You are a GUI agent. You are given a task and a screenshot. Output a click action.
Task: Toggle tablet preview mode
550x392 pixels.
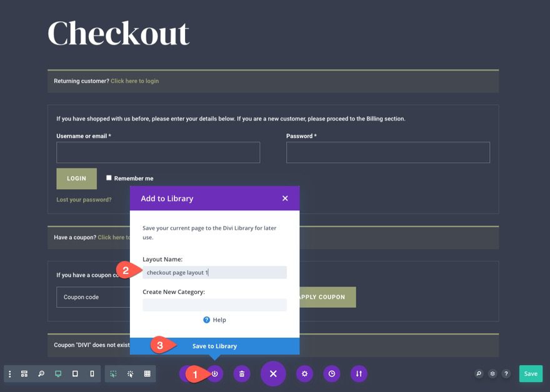[x=76, y=373]
